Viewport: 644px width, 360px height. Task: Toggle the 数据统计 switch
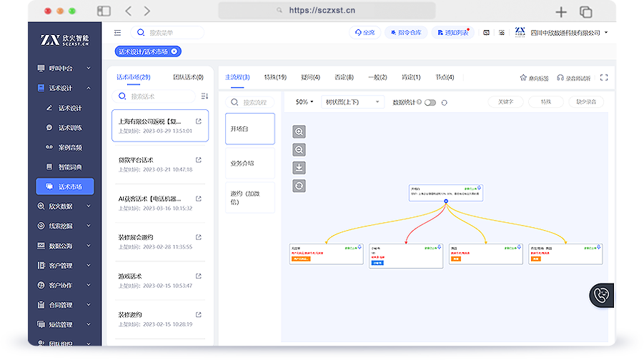430,102
